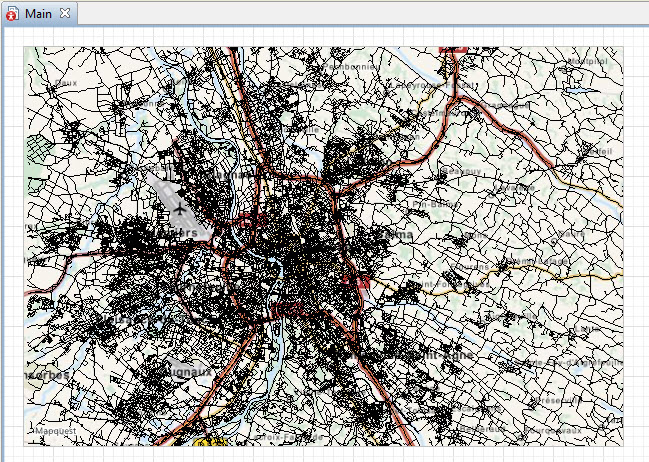Click the airport plane symbol on the map
Screen dimensions: 649x462
(x=180, y=209)
